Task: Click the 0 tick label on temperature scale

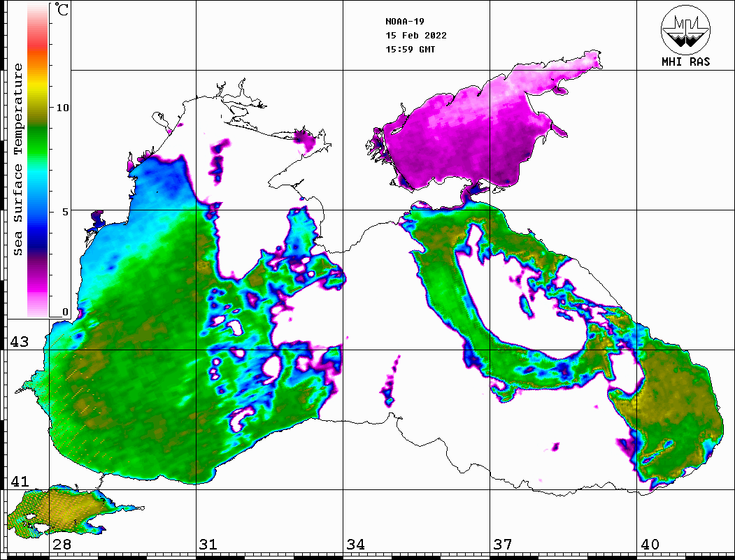Action: click(65, 312)
